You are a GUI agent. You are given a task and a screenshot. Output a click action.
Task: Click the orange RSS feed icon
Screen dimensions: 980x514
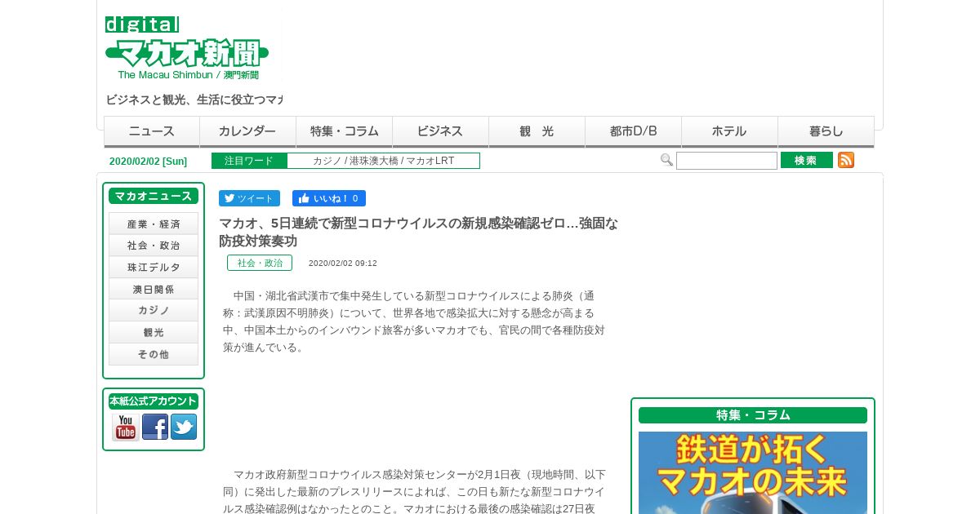point(846,160)
